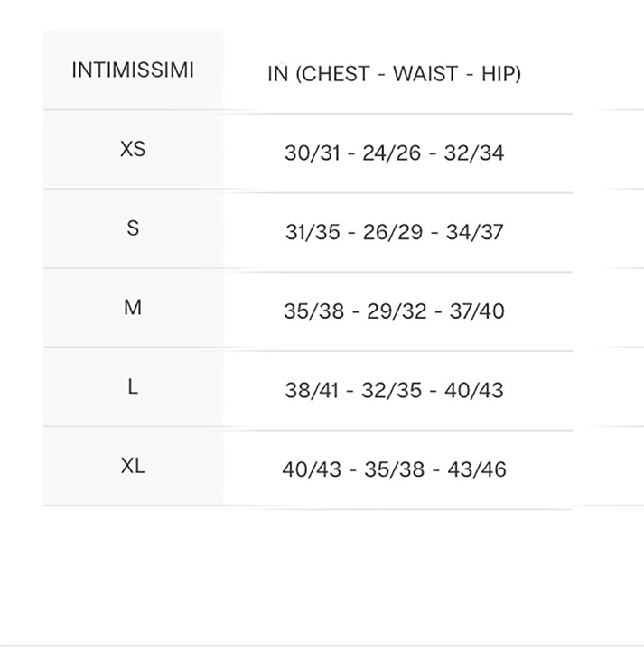Click the IN (CHEST - WAIST - HIP) header
Viewport: 644px width, 650px height.
click(395, 74)
